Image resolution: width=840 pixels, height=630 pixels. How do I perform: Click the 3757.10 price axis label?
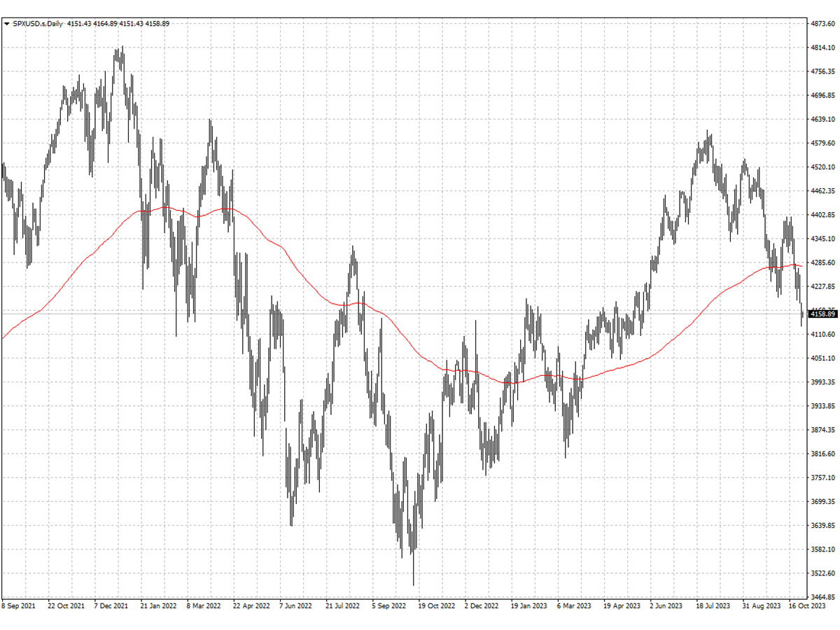pyautogui.click(x=822, y=477)
